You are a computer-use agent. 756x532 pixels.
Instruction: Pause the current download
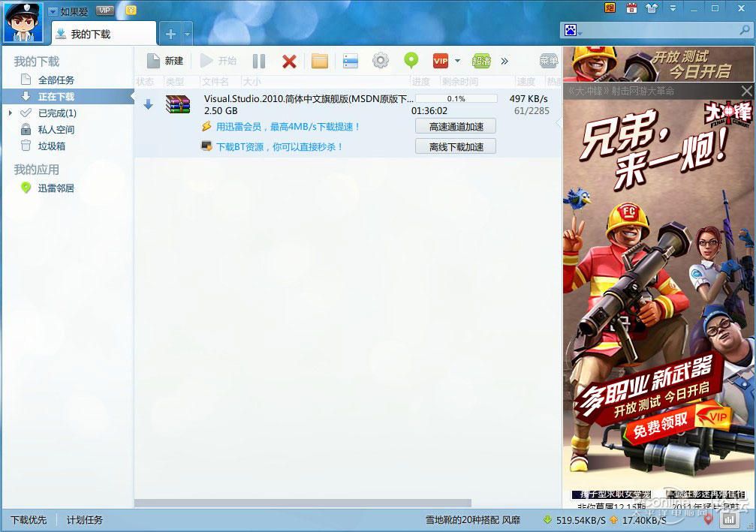[259, 61]
